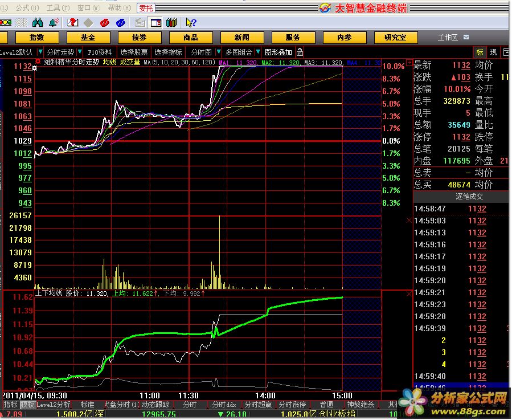Viewport: 512px width, 420px height.
Task: Open the books library icon
Action: tap(172, 23)
